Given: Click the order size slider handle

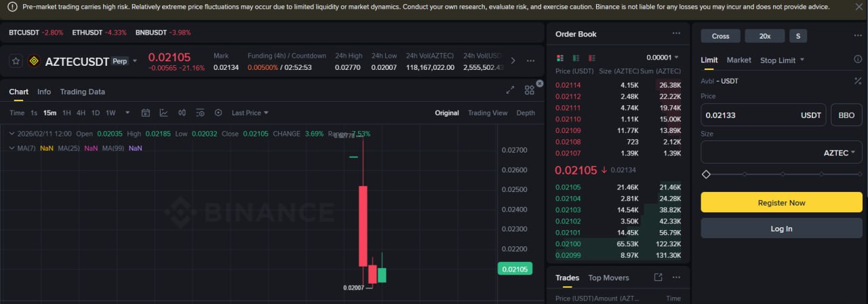Looking at the screenshot, I should point(706,174).
